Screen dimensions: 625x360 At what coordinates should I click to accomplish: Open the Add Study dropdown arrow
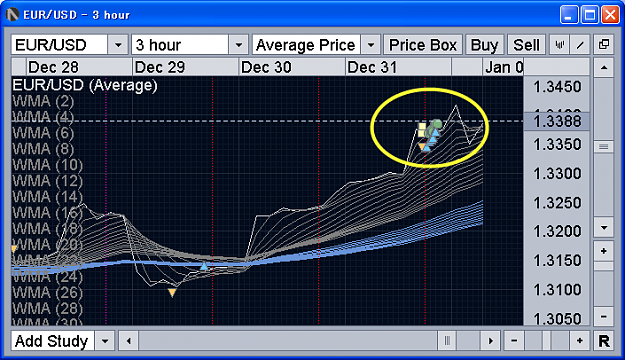(105, 341)
